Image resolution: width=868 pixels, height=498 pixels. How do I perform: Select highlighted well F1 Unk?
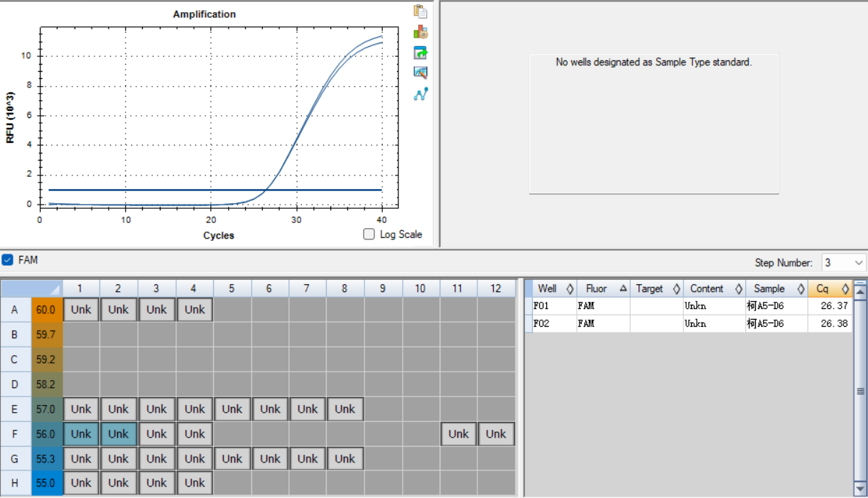[x=81, y=434]
